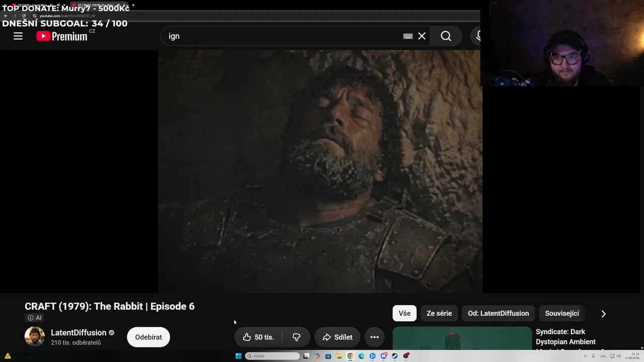Click the video title "CRAFT (1979): The Rabbit | Episode 6"
Screen dimensions: 644x362
click(x=110, y=306)
